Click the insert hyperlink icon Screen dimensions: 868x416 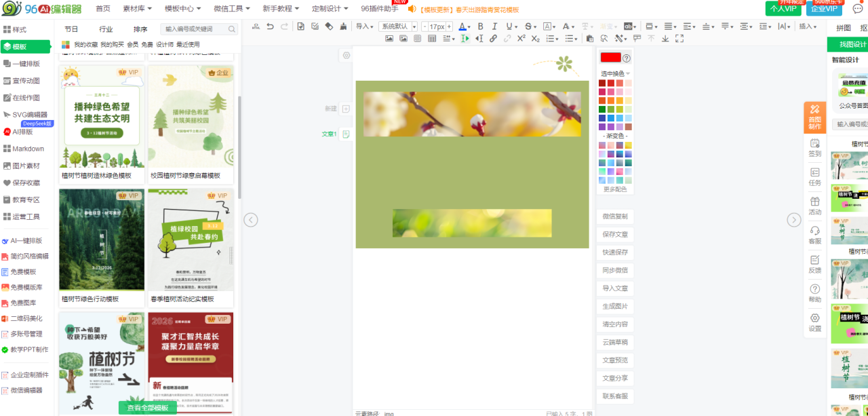[493, 39]
